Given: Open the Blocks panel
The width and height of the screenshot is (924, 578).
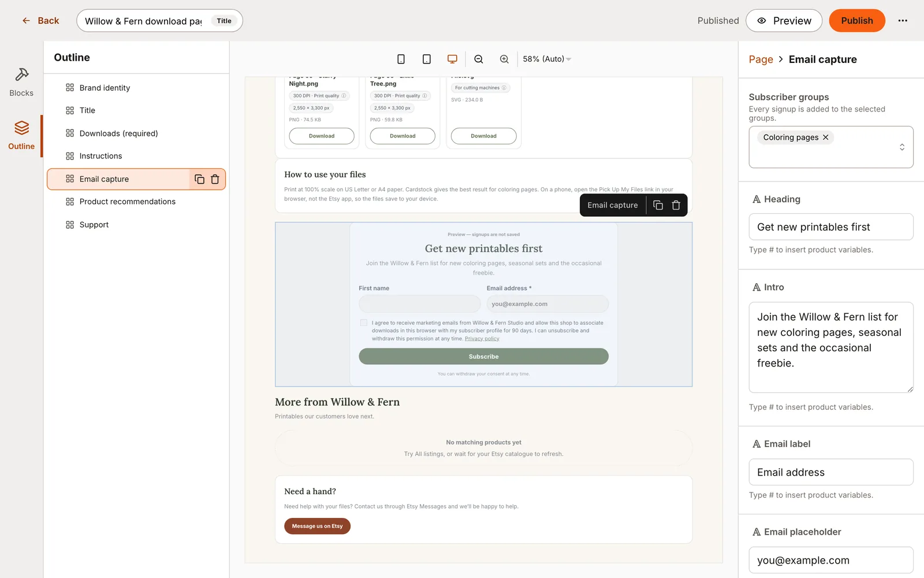Looking at the screenshot, I should click(21, 82).
